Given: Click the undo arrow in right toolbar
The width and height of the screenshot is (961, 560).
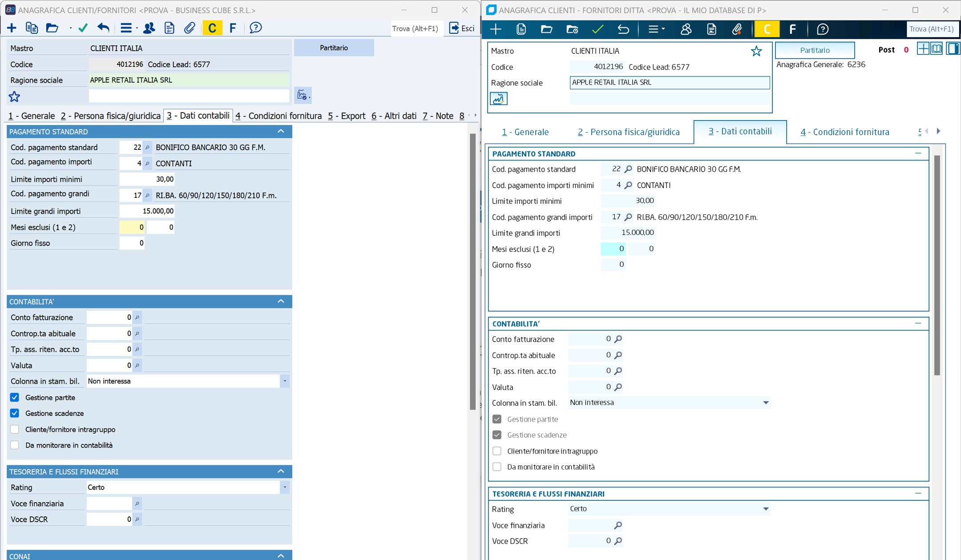Looking at the screenshot, I should tap(623, 29).
